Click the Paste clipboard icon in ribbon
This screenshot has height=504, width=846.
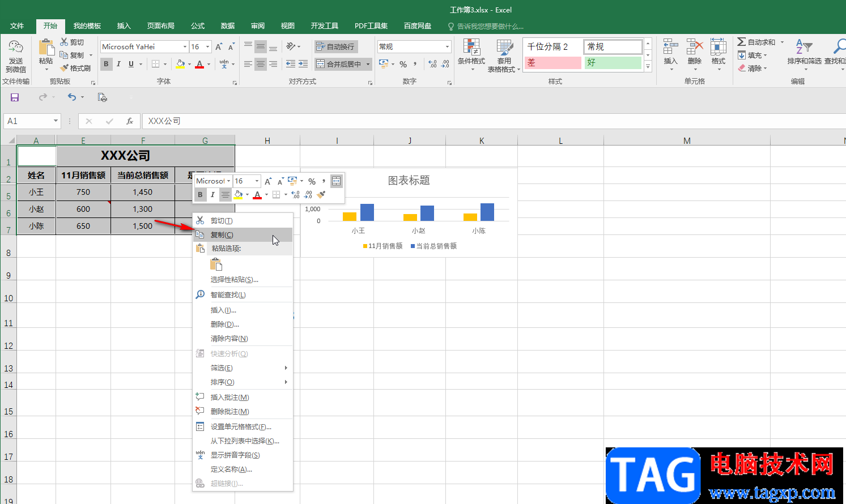coord(46,48)
